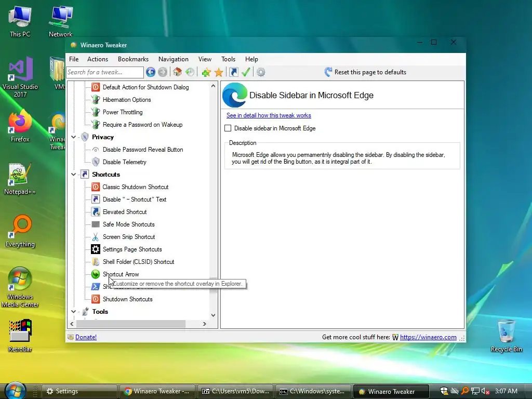Click the shortcut arrow toolbar icon
Viewport: 532px width, 399px height.
[x=234, y=72]
